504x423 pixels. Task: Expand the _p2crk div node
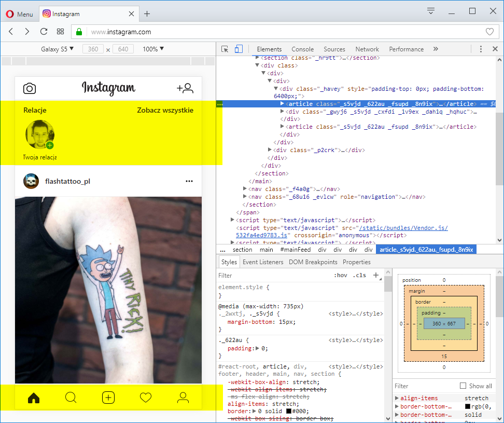tap(270, 149)
